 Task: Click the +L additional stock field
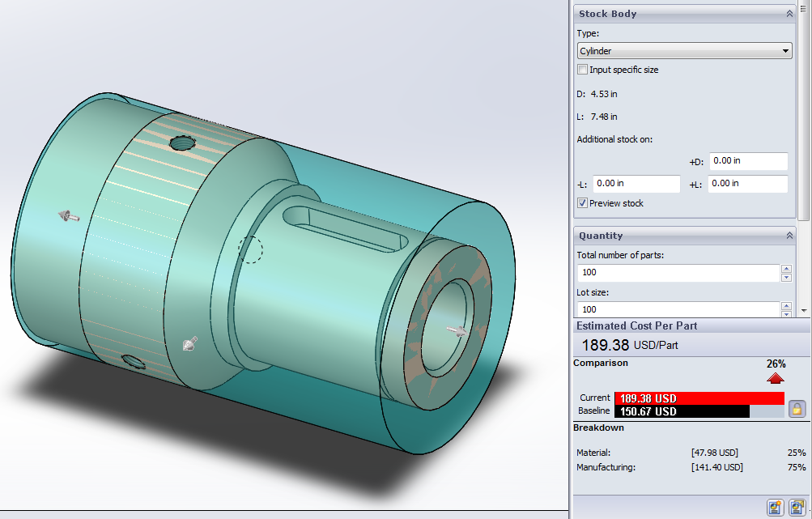(747, 184)
